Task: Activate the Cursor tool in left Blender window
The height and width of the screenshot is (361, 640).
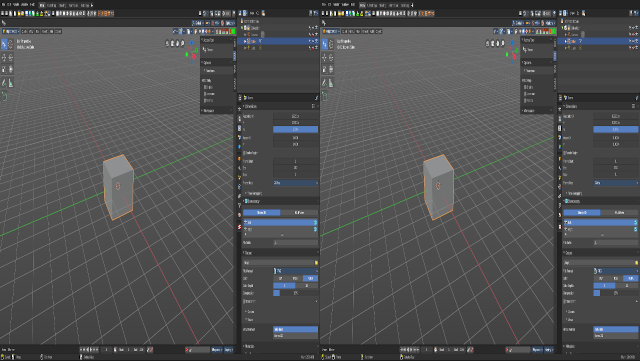Action: 11,44
